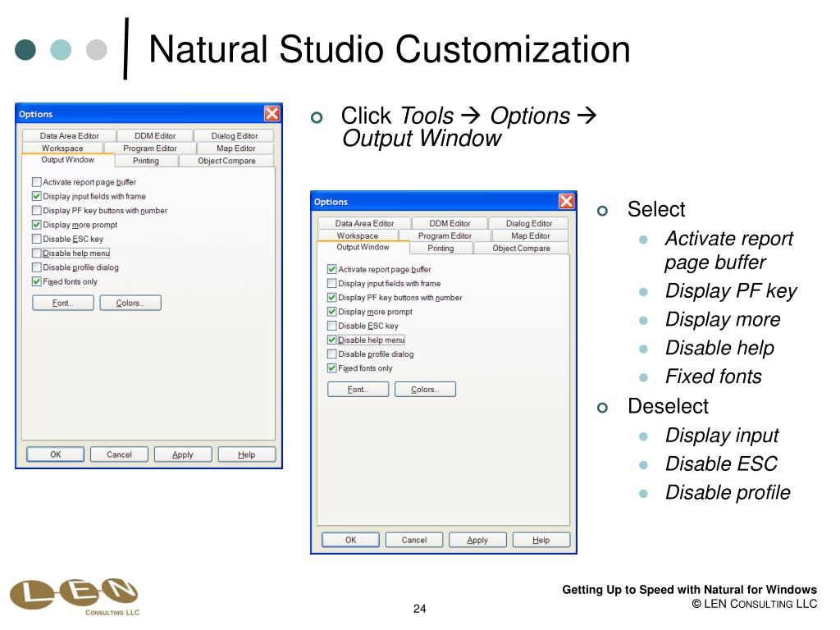This screenshot has height=630, width=840.
Task: Uncheck Display input fields with frame, left dialog
Action: tap(36, 196)
